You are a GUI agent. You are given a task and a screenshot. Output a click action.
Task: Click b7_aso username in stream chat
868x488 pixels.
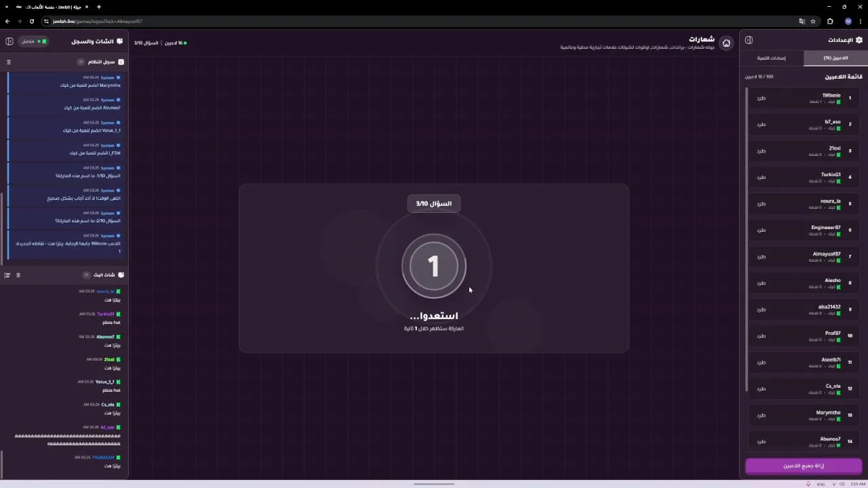pos(107,428)
